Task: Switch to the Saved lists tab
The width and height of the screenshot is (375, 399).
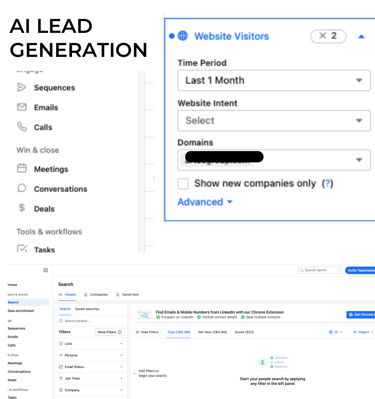Action: (127, 295)
